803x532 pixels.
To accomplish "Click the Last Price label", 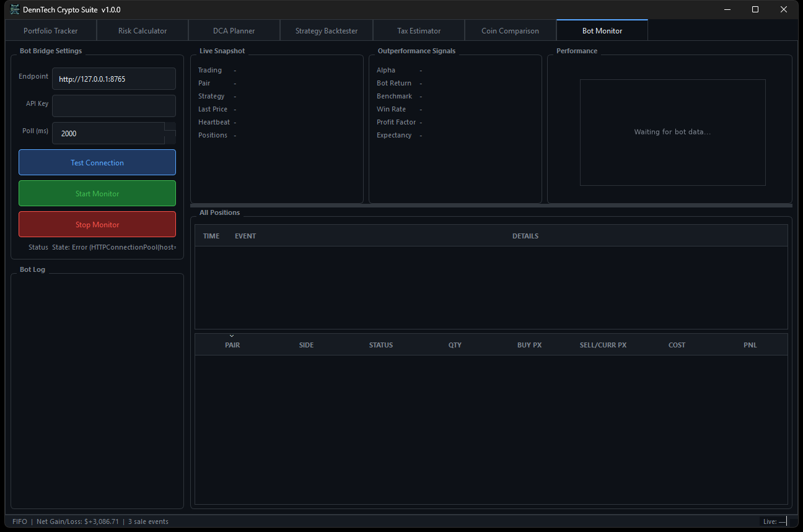I will (x=213, y=109).
